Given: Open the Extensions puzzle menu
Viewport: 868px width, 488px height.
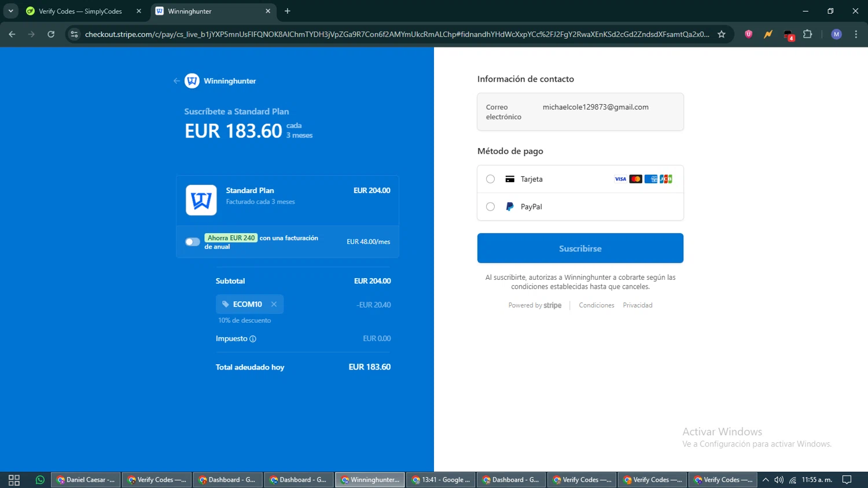Looking at the screenshot, I should 808,34.
